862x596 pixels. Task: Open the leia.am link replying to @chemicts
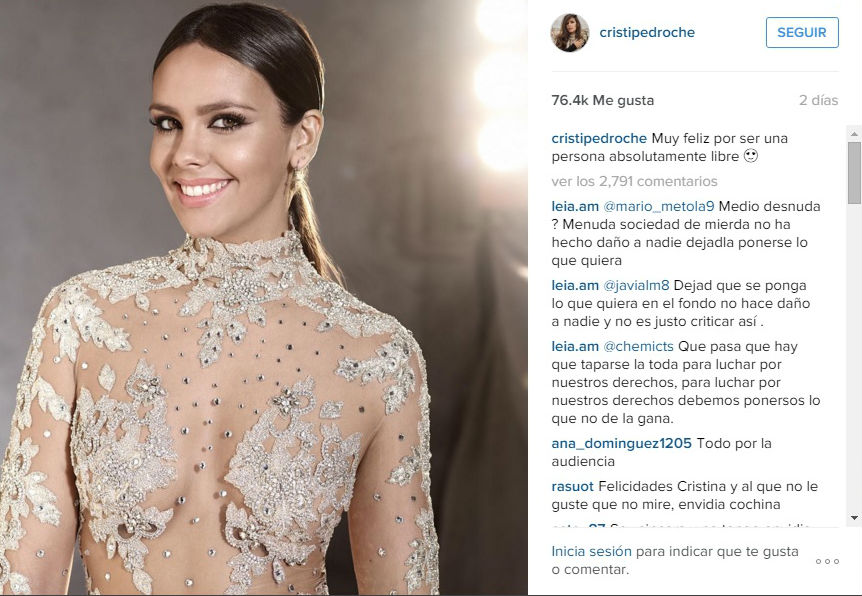tap(575, 346)
